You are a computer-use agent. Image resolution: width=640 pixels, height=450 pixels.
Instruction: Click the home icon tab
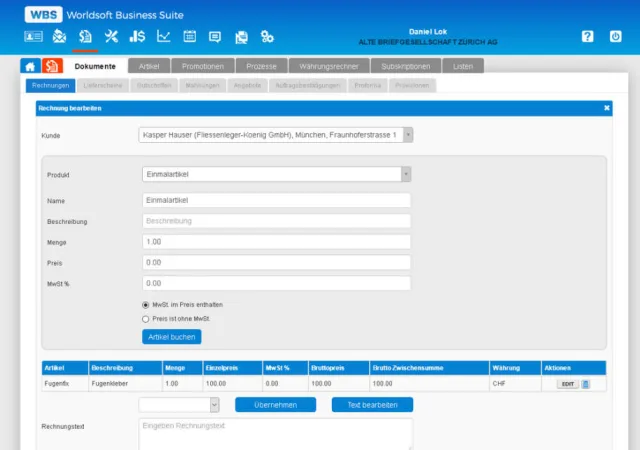coord(30,66)
